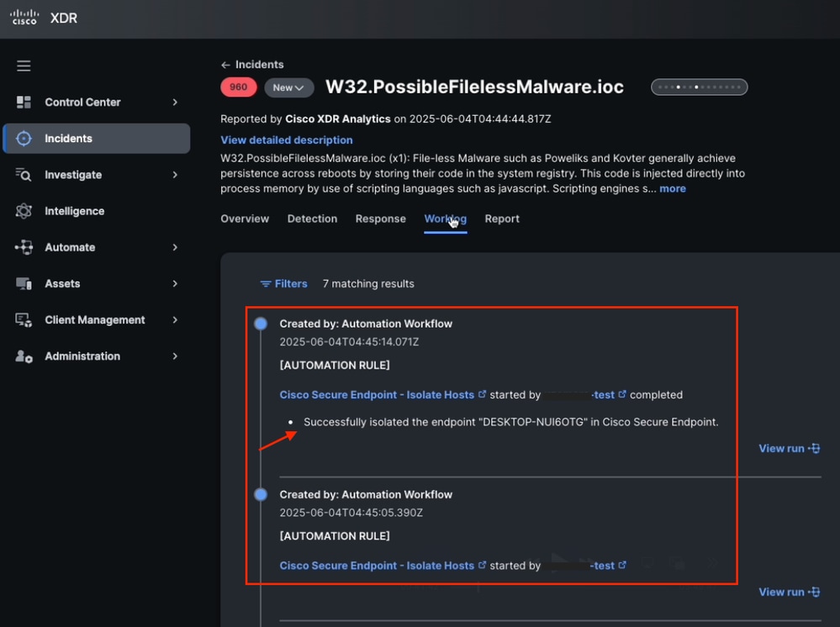The width and height of the screenshot is (840, 627).
Task: Click the Cisco logo in header
Action: tap(24, 17)
